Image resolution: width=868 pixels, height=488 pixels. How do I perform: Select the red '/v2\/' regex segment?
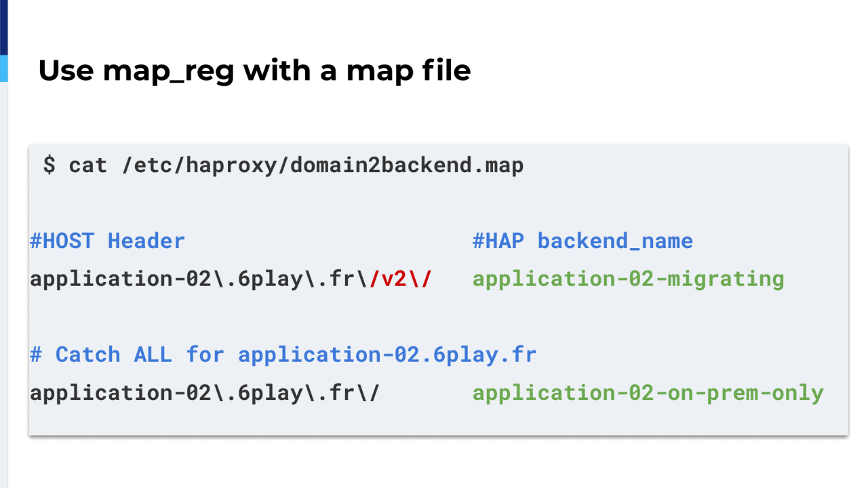(401, 279)
